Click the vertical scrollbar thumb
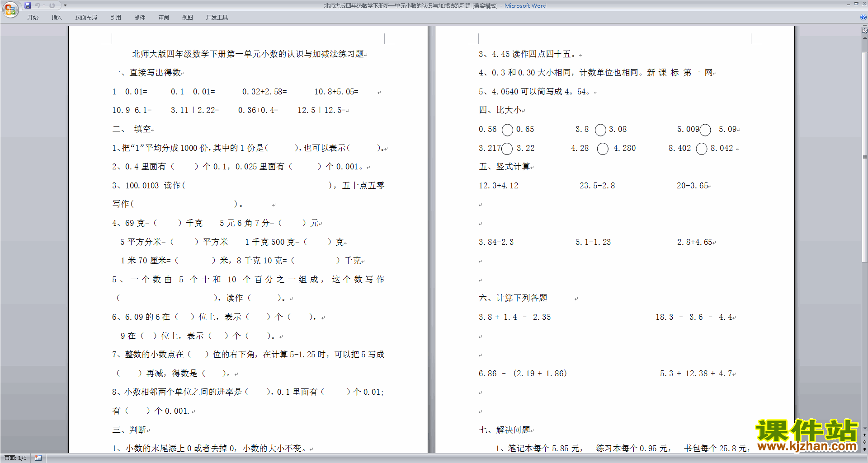Screen dimensions: 868x463 pos(864,157)
